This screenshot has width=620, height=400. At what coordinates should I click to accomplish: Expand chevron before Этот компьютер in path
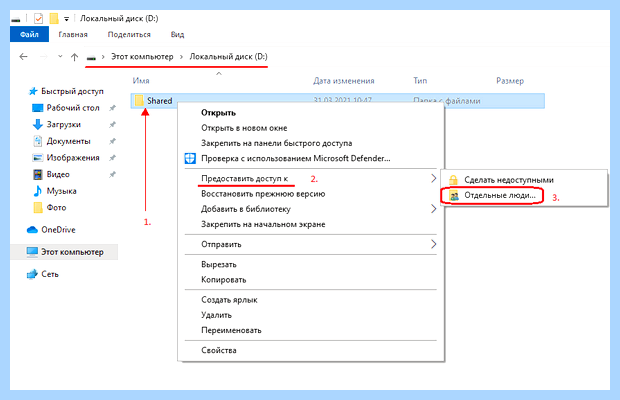[x=103, y=57]
